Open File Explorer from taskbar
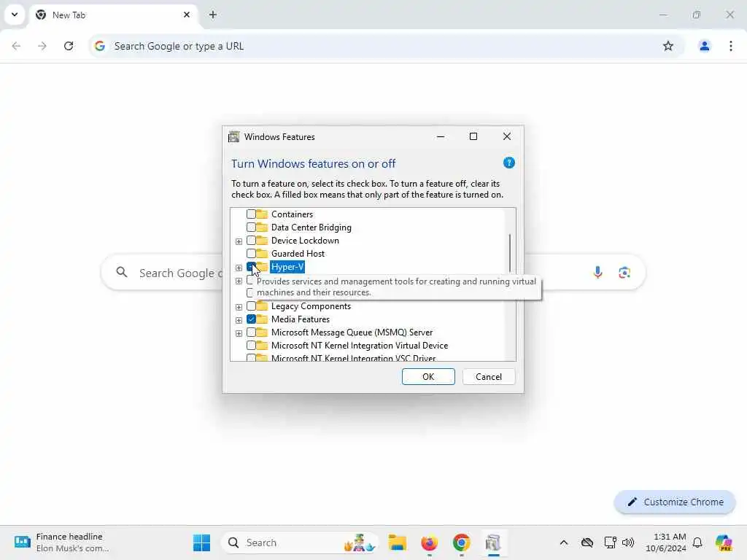The height and width of the screenshot is (560, 747). (397, 542)
